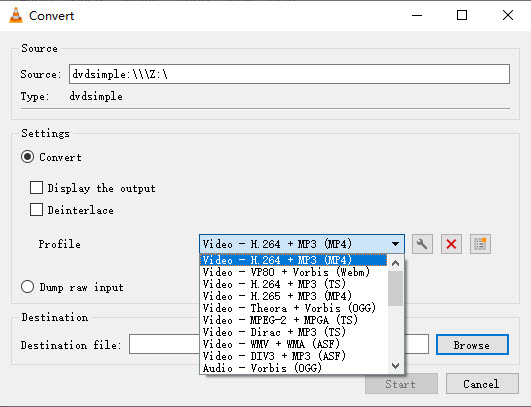Create a new profile icon
531x407 pixels.
pos(480,244)
